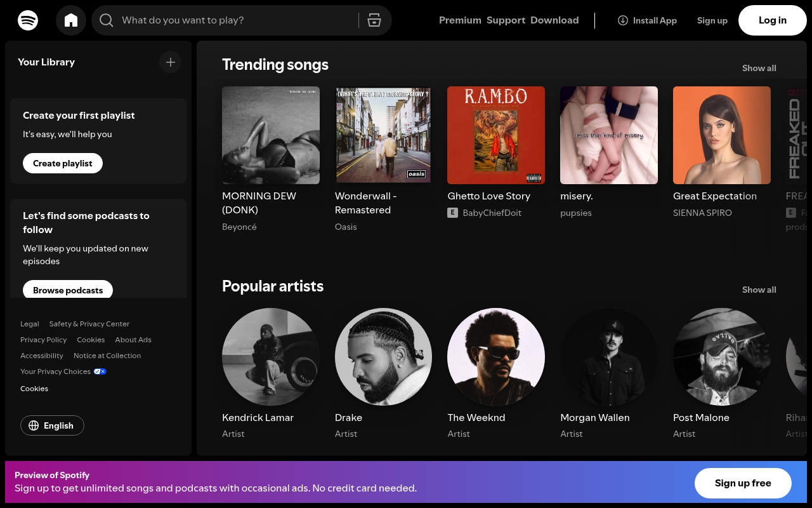Click 'MORNING DEW (DONK)' song title
Screen dimensions: 812x508
[x=259, y=203]
